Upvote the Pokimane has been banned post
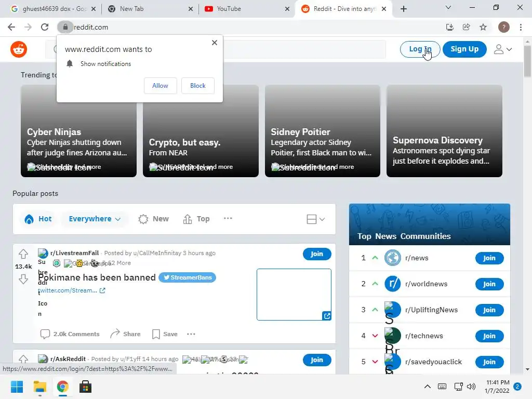The image size is (532, 399). (23, 254)
